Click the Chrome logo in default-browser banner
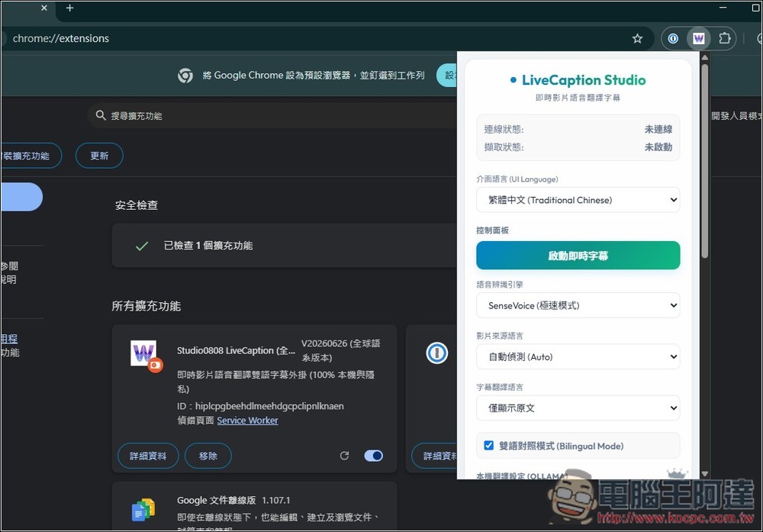The image size is (763, 532). point(185,76)
